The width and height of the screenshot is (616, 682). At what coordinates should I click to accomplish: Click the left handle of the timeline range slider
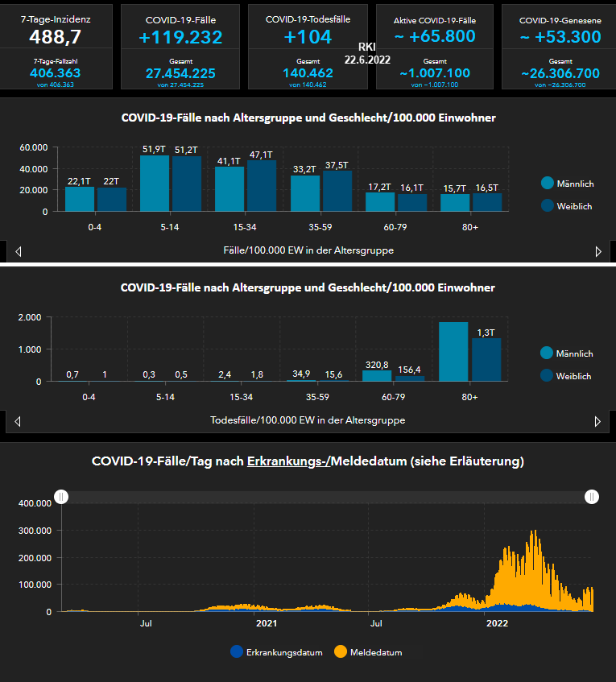62,497
